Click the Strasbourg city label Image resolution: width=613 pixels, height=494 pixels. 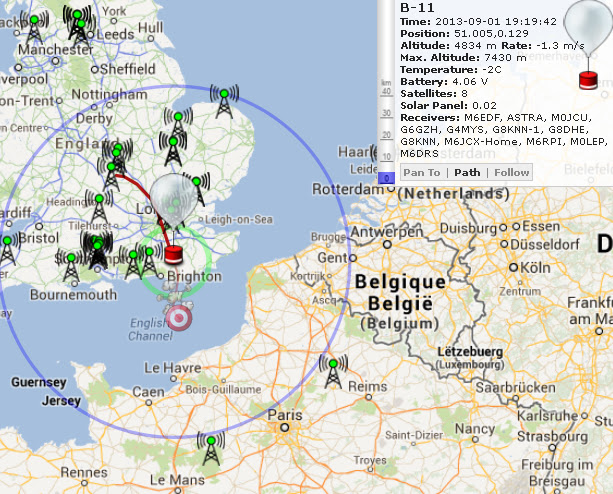point(552,436)
